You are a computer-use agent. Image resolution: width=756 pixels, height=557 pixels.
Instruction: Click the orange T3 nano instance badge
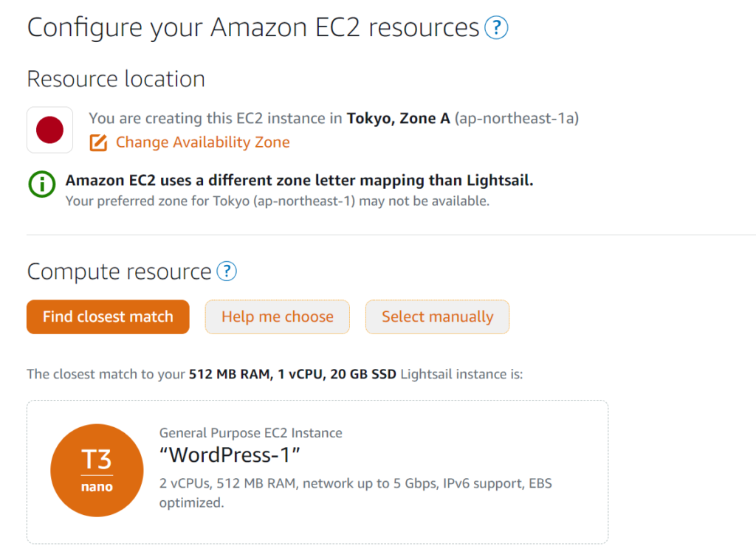97,470
